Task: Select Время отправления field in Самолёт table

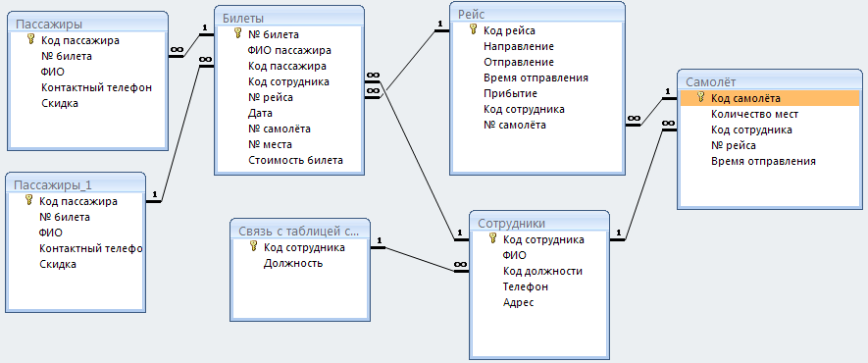Action: tap(763, 162)
